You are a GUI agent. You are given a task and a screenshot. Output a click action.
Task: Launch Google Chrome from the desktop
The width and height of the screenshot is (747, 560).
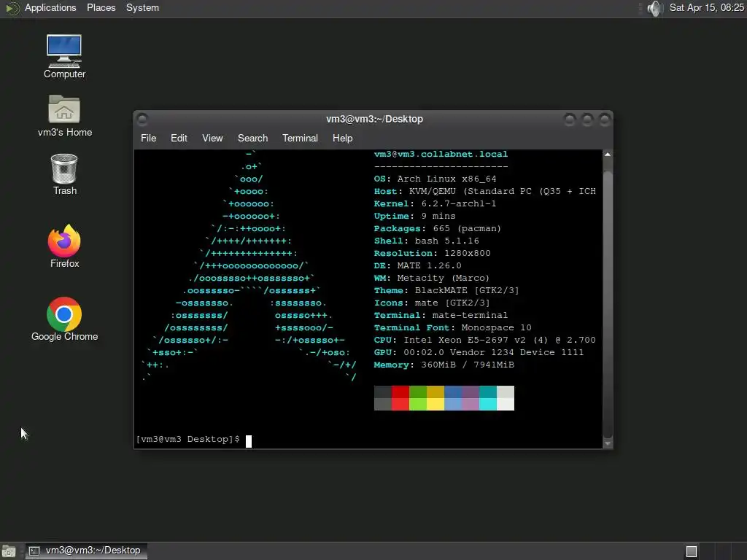coord(64,319)
